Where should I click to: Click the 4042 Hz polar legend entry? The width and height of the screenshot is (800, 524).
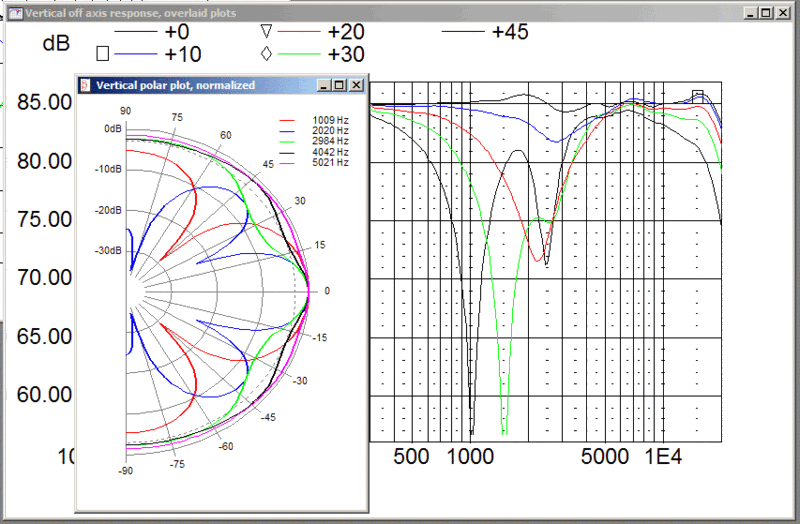[x=314, y=152]
